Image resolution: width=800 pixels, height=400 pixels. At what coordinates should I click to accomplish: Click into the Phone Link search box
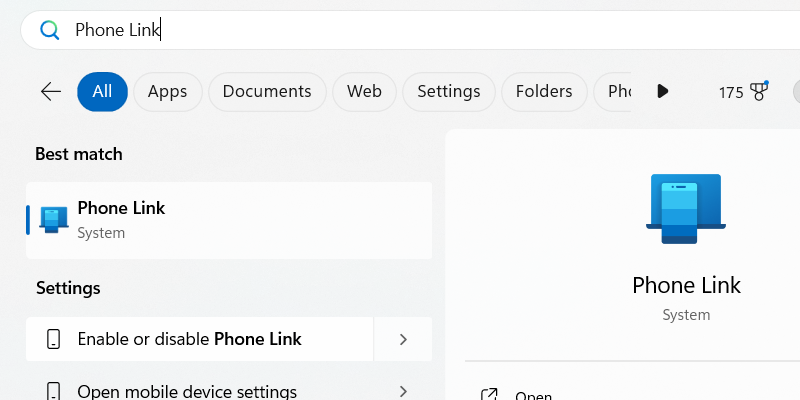(400, 30)
